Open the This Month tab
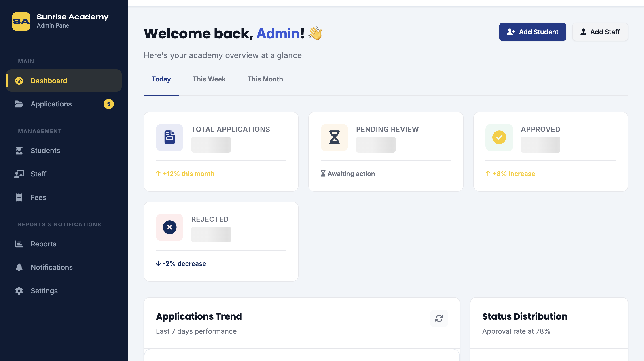The image size is (644, 361). point(265,79)
